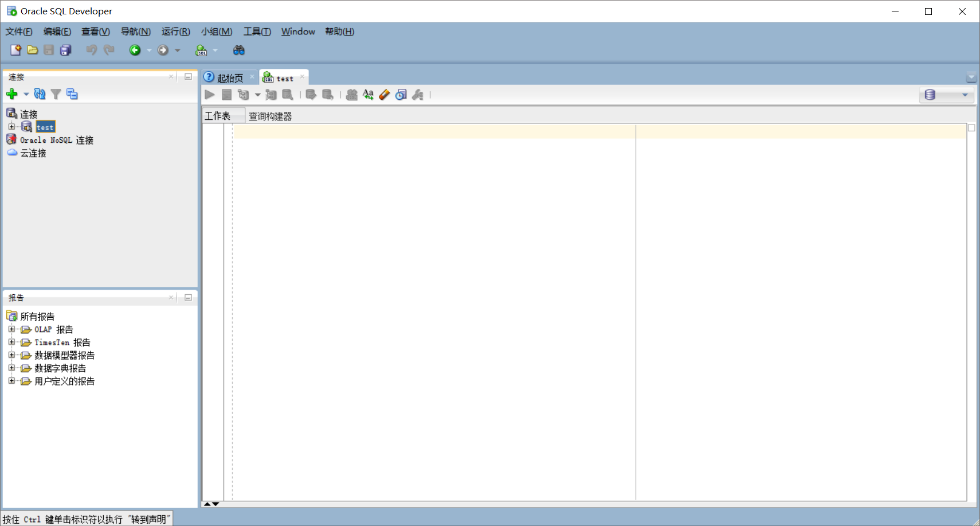Run the statement with the play icon
980x526 pixels.
210,95
